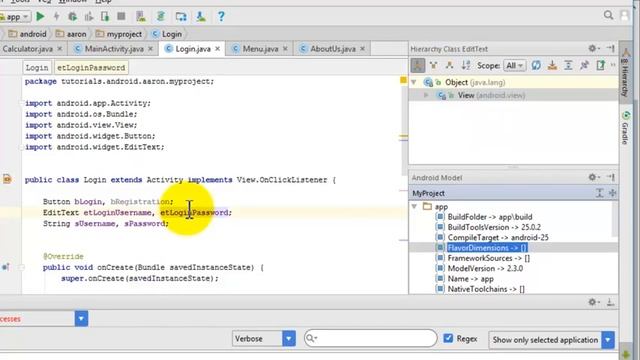Open the SDK Manager icon

[201, 16]
